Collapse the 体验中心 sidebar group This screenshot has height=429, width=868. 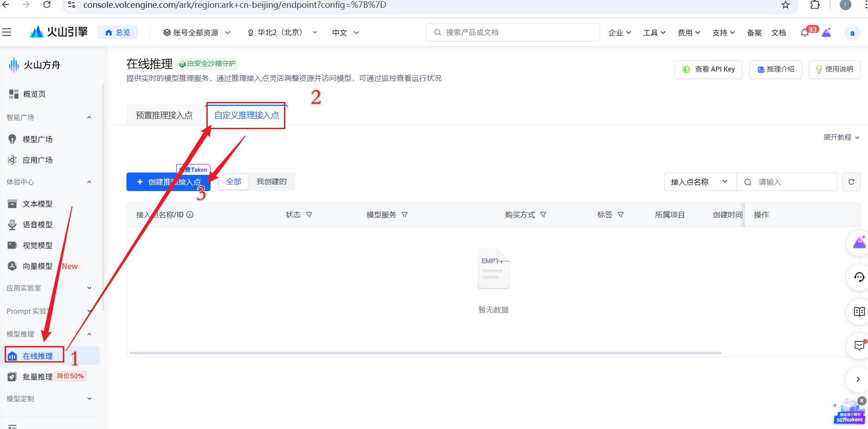click(89, 182)
